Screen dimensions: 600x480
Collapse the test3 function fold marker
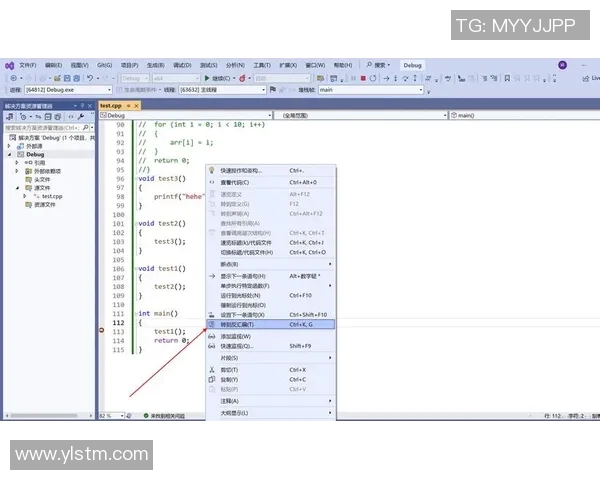click(135, 178)
